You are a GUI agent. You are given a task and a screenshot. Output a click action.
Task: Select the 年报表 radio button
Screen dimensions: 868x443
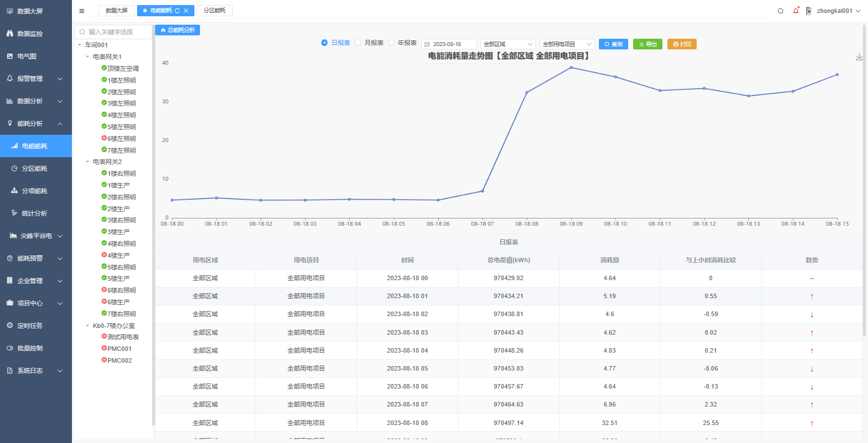tap(392, 43)
